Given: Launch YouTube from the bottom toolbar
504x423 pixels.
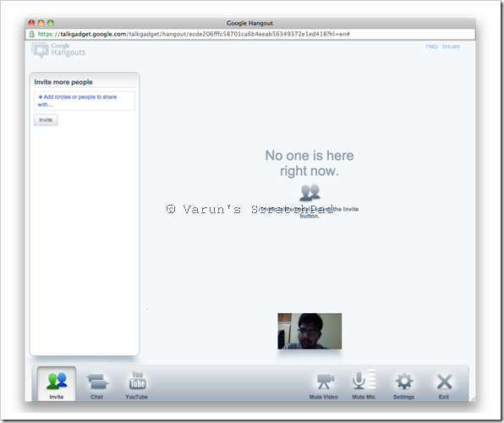Looking at the screenshot, I should pyautogui.click(x=137, y=385).
